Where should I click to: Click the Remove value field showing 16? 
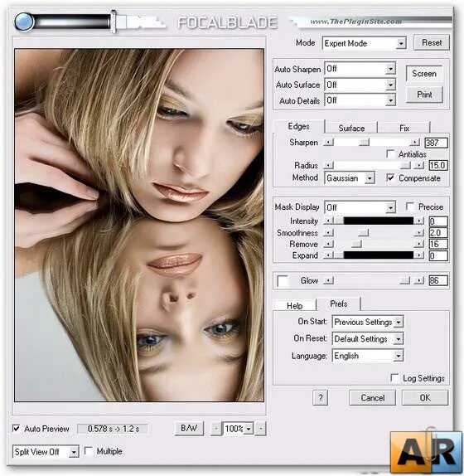tap(438, 244)
